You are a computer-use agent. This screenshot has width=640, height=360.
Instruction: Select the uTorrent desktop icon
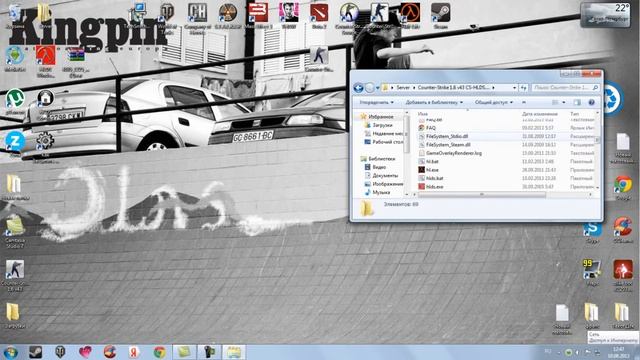(x=15, y=101)
